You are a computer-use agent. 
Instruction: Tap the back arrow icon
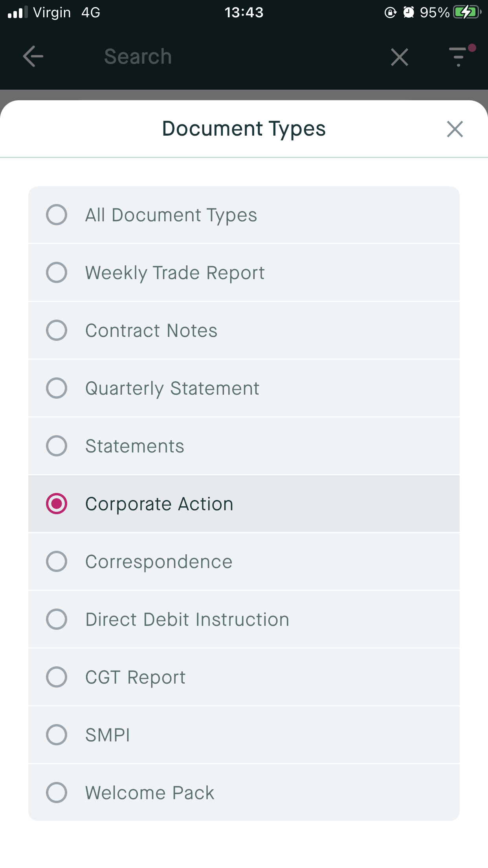coord(33,57)
